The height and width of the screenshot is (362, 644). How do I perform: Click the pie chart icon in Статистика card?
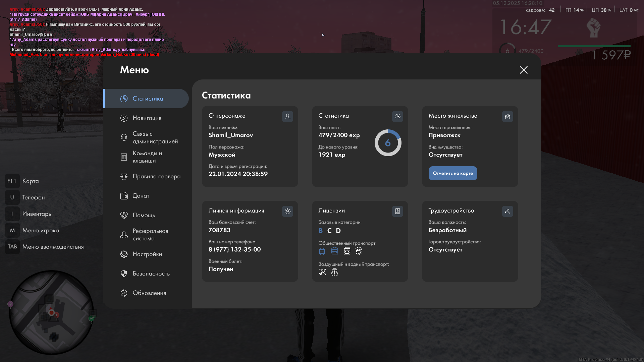tap(397, 116)
